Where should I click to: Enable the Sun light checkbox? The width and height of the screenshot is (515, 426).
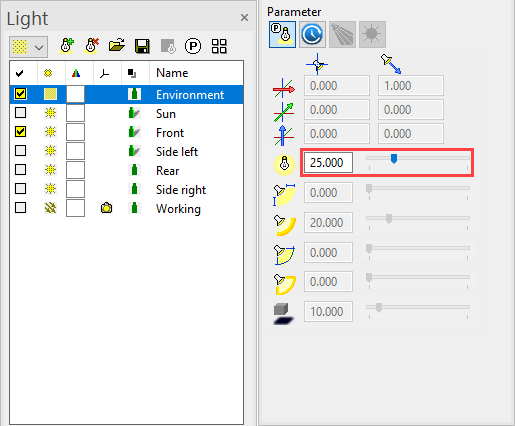20,113
